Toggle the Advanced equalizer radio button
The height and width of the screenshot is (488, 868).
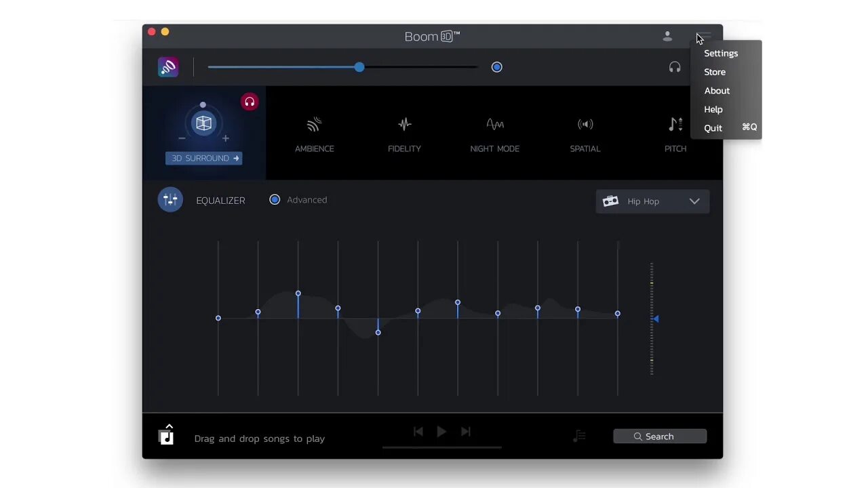[275, 200]
